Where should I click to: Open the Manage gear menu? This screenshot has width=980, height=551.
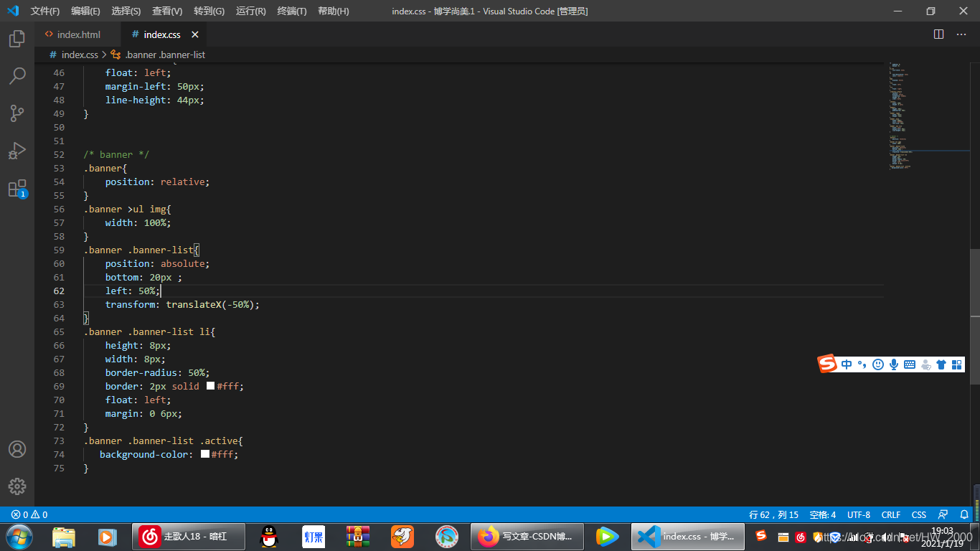17,486
